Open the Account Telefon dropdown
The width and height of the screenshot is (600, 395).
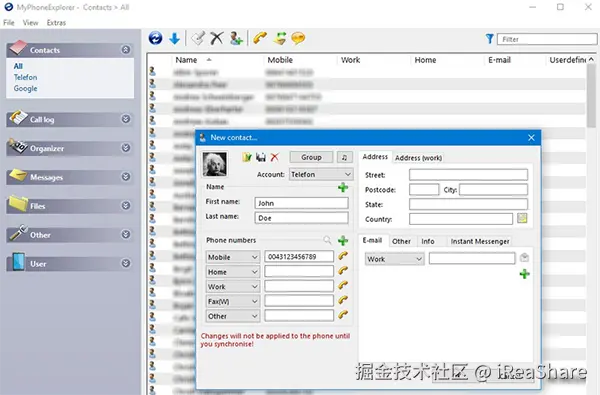coord(321,175)
